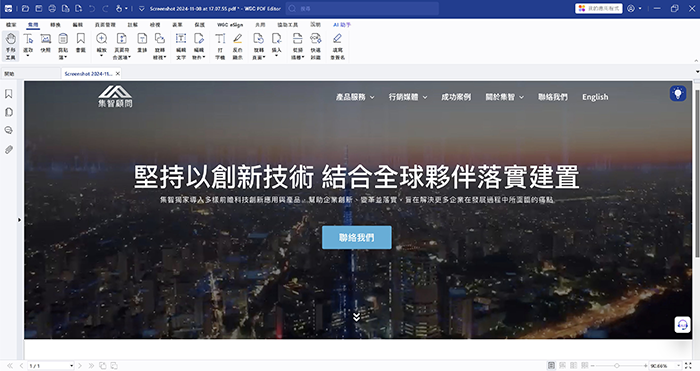Switch to the 轉換 (Convert) ribbon tab
Screen dimensions: 700x371
pyautogui.click(x=55, y=25)
